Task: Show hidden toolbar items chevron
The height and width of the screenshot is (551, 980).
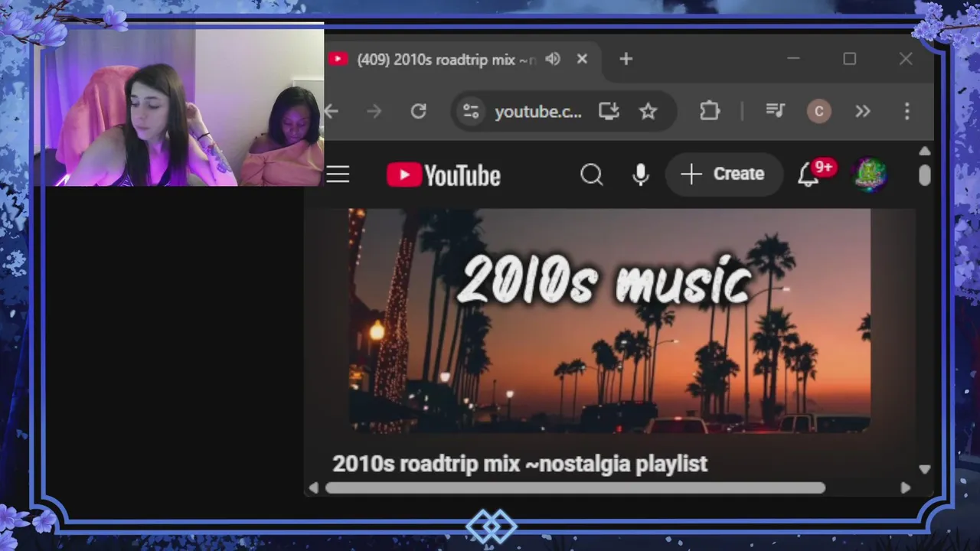Action: click(x=863, y=112)
